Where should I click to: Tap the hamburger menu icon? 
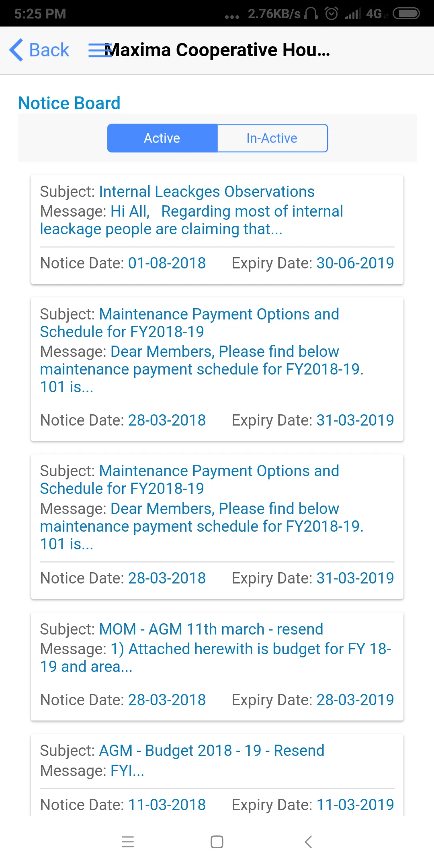(100, 50)
